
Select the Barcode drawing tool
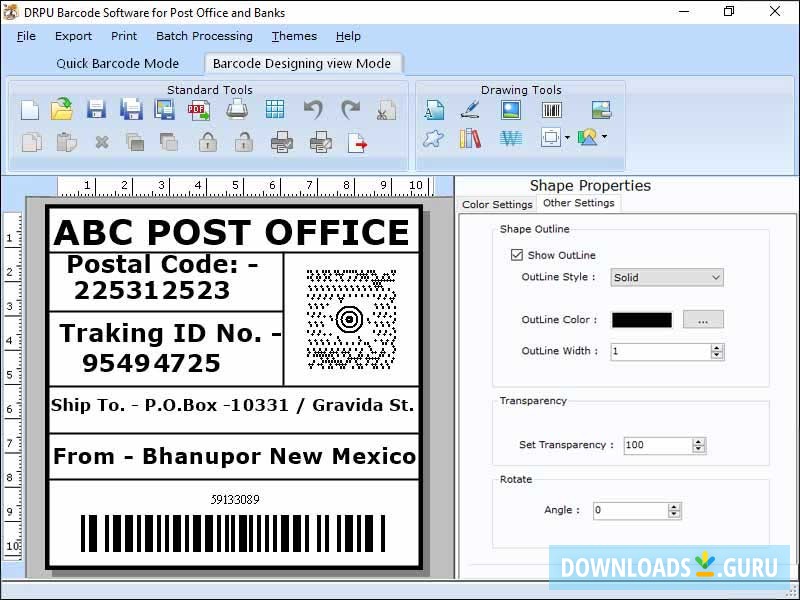click(551, 110)
